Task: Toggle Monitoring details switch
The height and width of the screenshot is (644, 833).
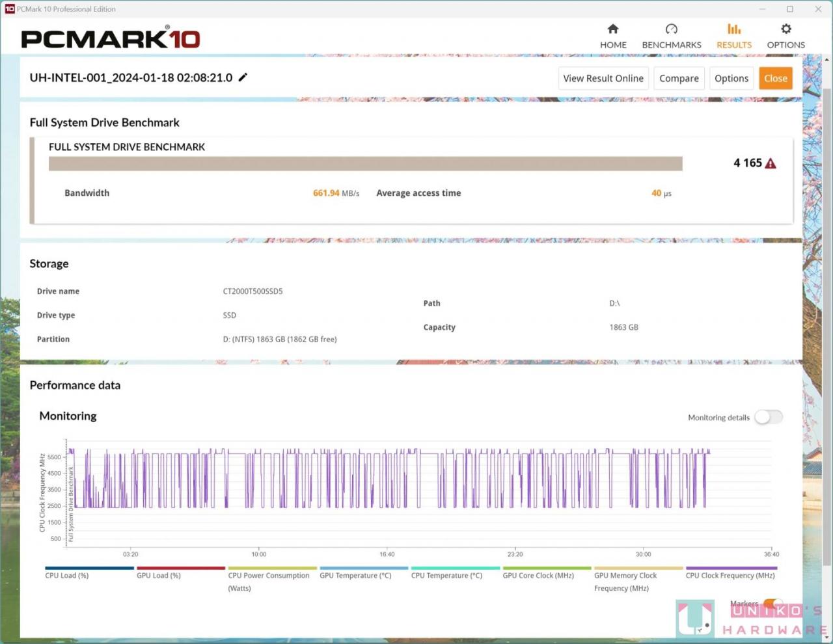Action: pyautogui.click(x=769, y=418)
